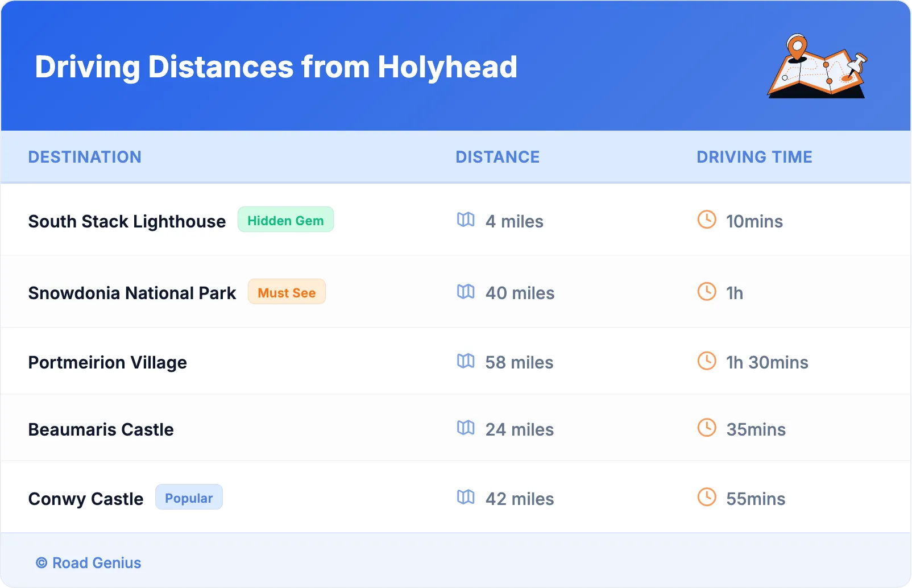Click the DISTANCE column header
Image resolution: width=912 pixels, height=588 pixels.
coord(498,157)
